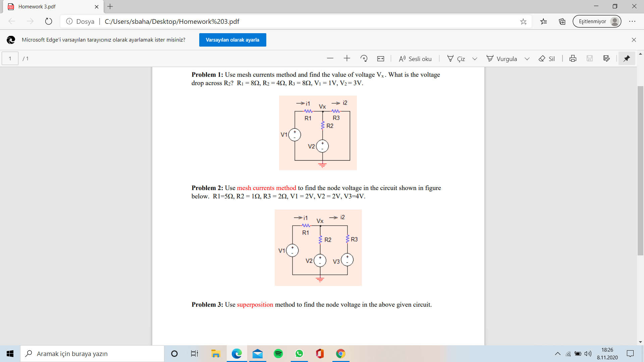This screenshot has width=644, height=362.
Task: Select the Homework 3.pdf tab
Action: click(50, 7)
